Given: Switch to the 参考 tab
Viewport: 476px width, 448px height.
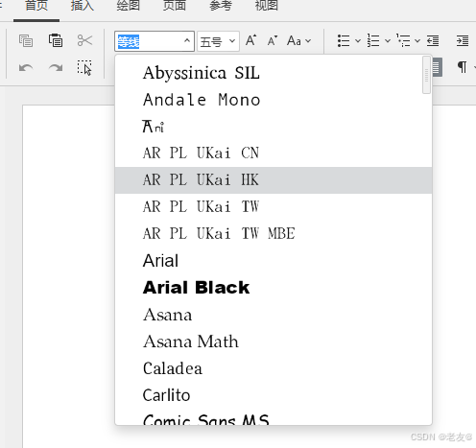Looking at the screenshot, I should [x=221, y=6].
